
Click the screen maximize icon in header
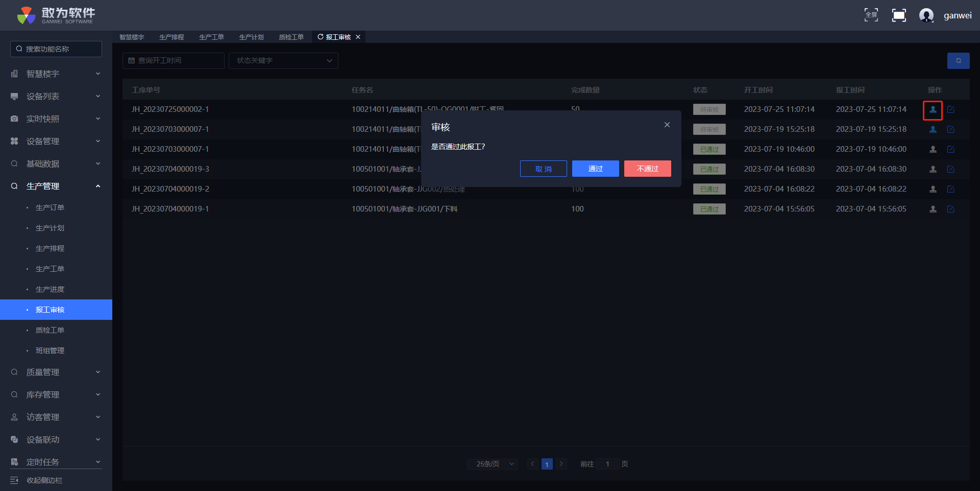(x=899, y=15)
